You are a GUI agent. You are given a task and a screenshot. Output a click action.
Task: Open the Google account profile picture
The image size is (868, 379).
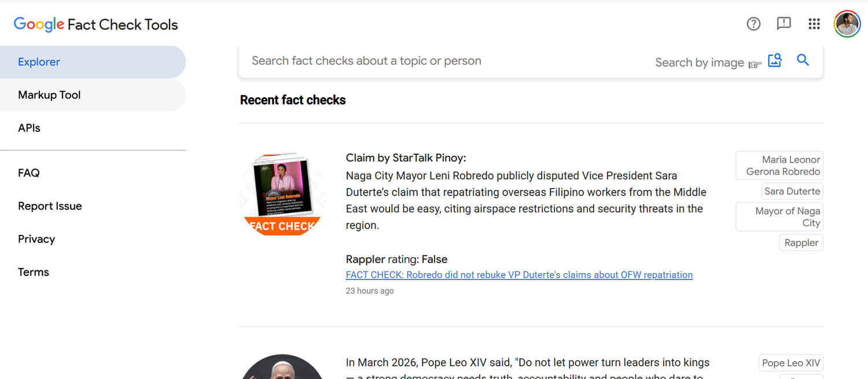tap(847, 24)
